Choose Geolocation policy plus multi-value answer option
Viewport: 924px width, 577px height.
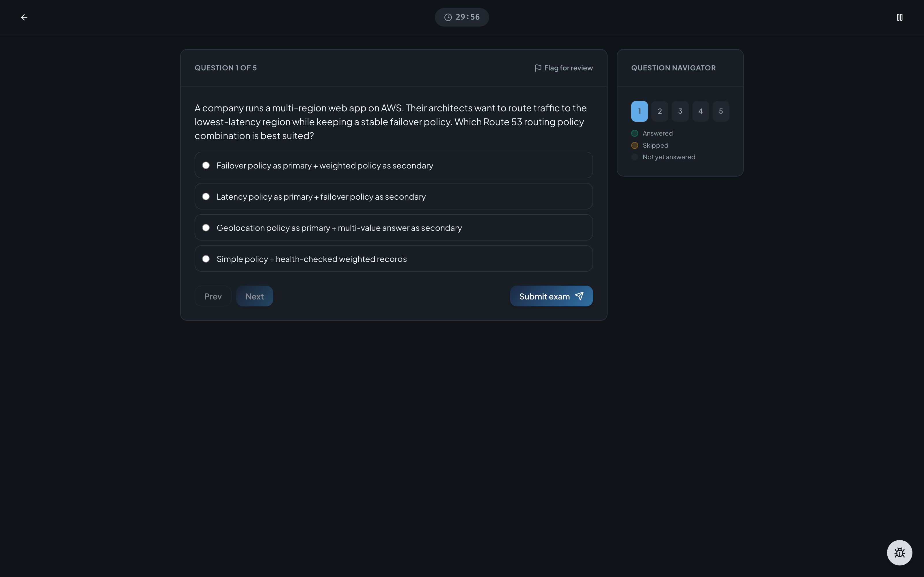(x=394, y=227)
